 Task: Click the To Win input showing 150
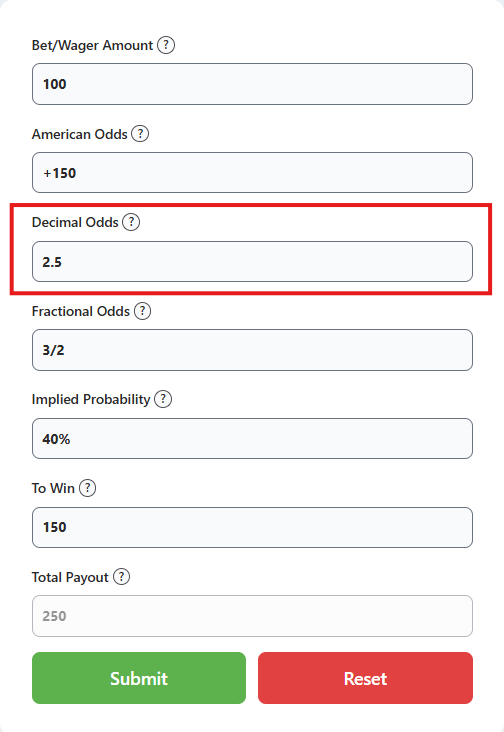(252, 528)
